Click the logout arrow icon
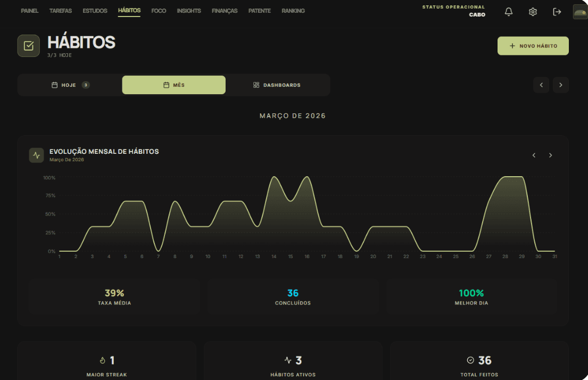Screen dimensions: 588x380 click(x=557, y=12)
